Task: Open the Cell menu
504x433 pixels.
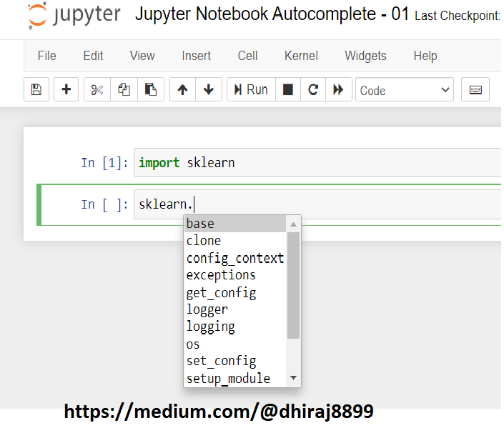Action: [247, 56]
